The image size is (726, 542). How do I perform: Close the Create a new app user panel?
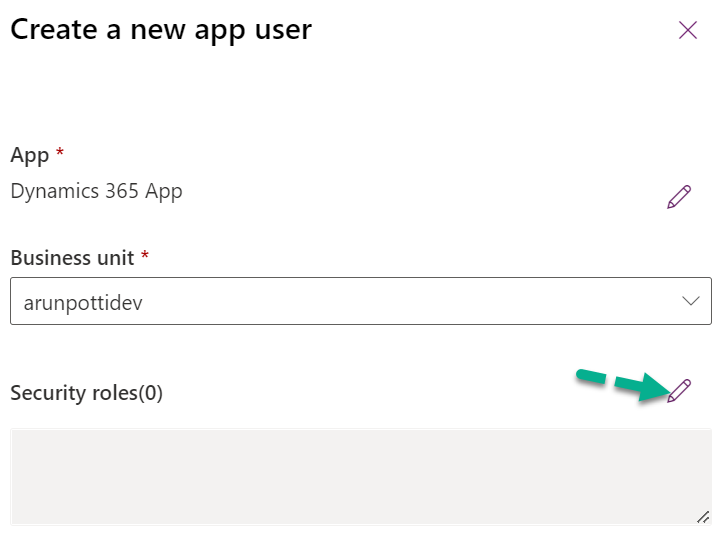coord(688,30)
